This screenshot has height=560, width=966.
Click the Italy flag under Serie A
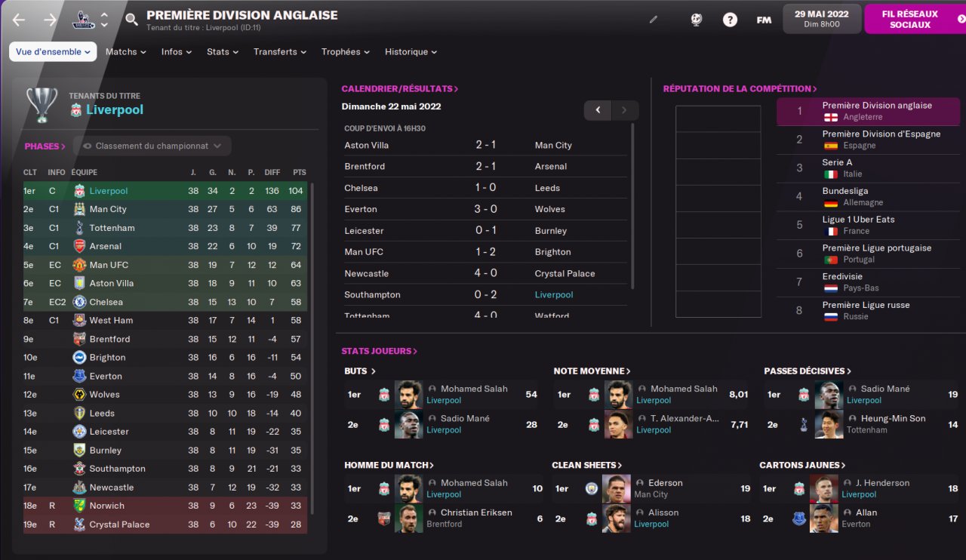(x=830, y=174)
